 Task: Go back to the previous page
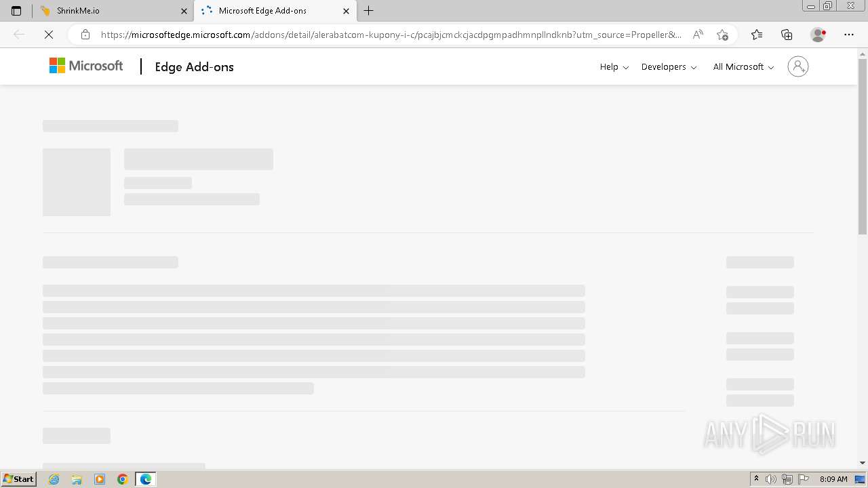(19, 35)
